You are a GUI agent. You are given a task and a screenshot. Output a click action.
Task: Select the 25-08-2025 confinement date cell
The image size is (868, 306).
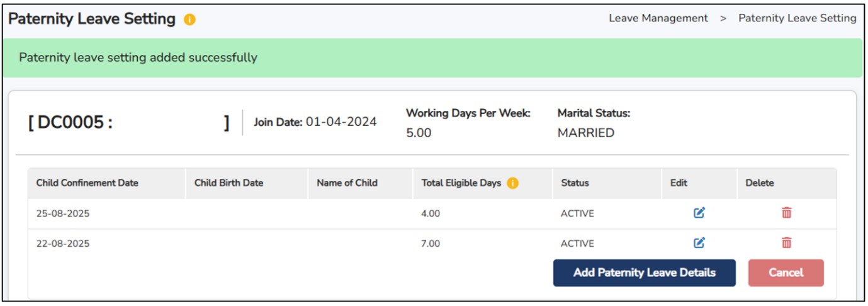pyautogui.click(x=63, y=213)
